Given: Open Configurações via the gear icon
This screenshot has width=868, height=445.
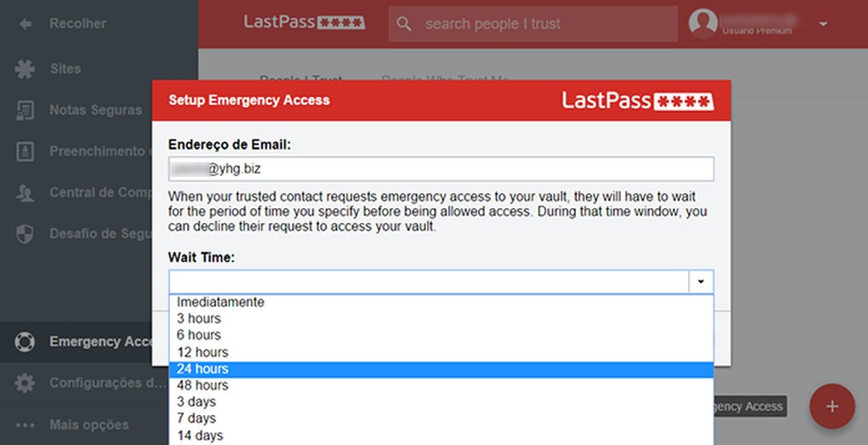Looking at the screenshot, I should pos(25,383).
